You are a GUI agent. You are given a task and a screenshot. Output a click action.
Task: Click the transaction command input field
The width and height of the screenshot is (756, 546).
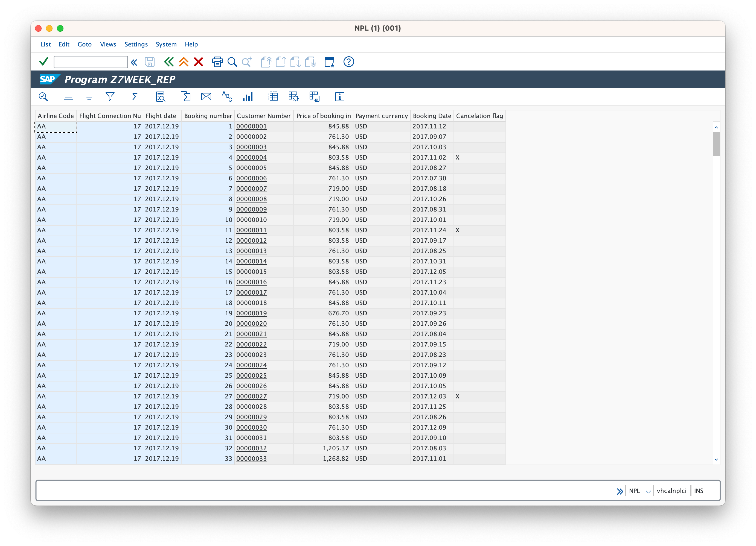[90, 62]
